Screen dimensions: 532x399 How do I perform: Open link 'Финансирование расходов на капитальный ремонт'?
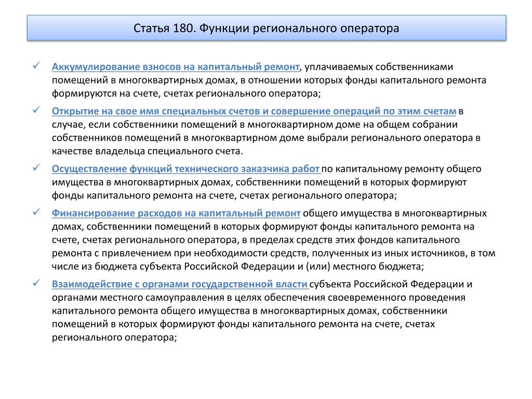point(176,214)
